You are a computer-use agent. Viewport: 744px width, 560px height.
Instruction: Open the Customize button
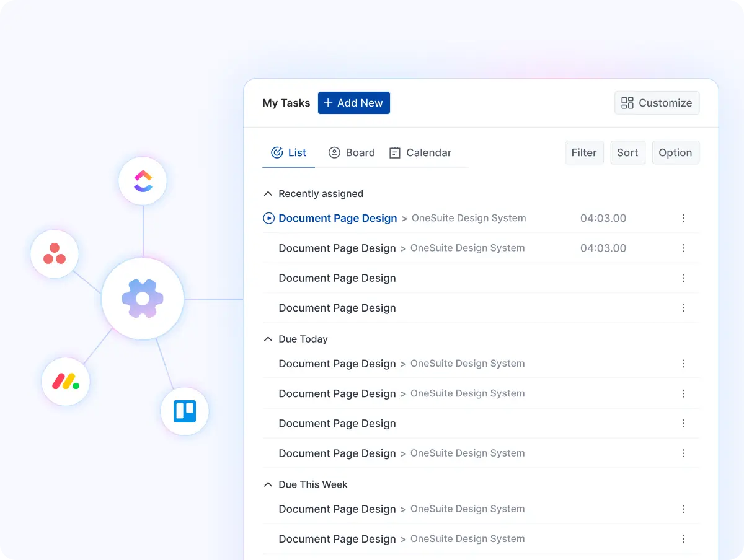[657, 103]
